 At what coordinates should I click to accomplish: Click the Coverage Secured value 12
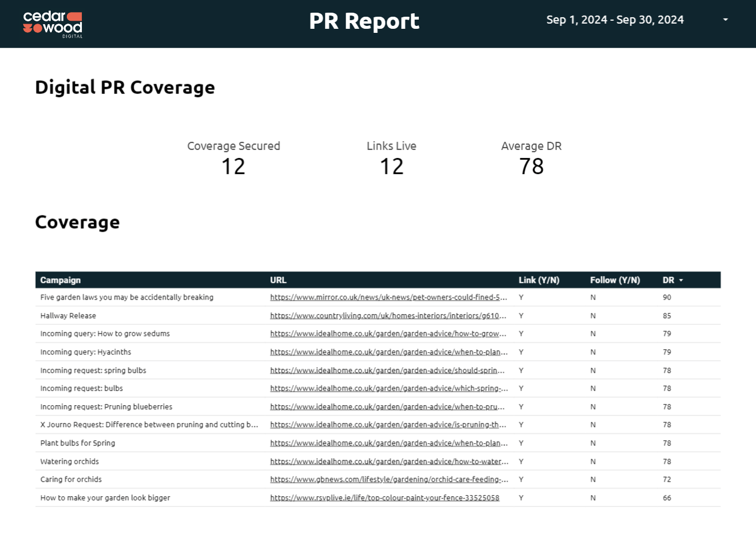coord(234,167)
